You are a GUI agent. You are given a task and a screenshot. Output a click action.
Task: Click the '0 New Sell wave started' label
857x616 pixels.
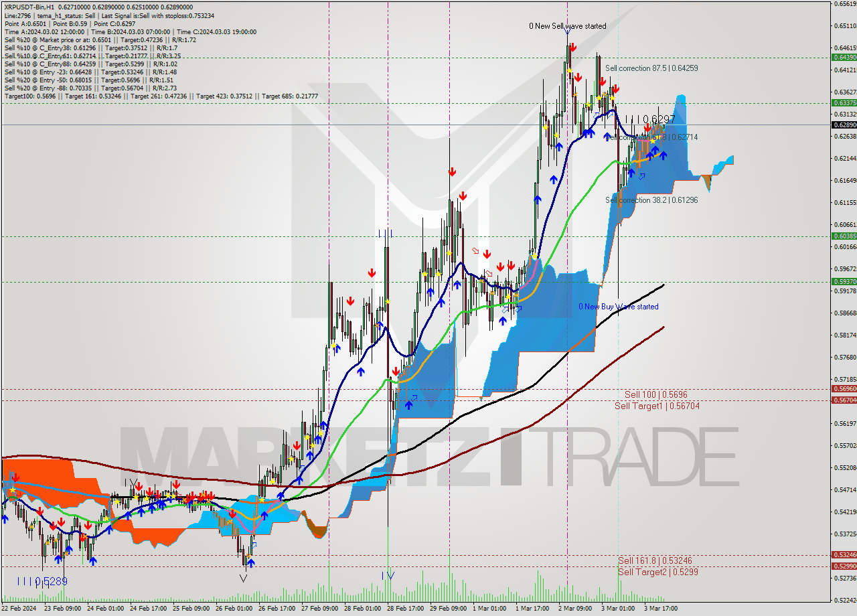pyautogui.click(x=568, y=26)
